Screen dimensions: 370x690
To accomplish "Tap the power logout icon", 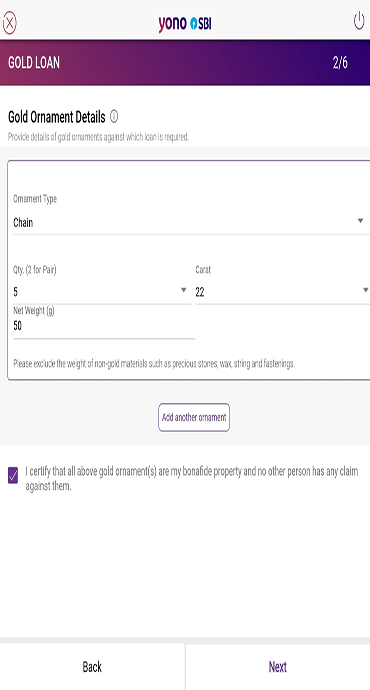I will click(359, 21).
